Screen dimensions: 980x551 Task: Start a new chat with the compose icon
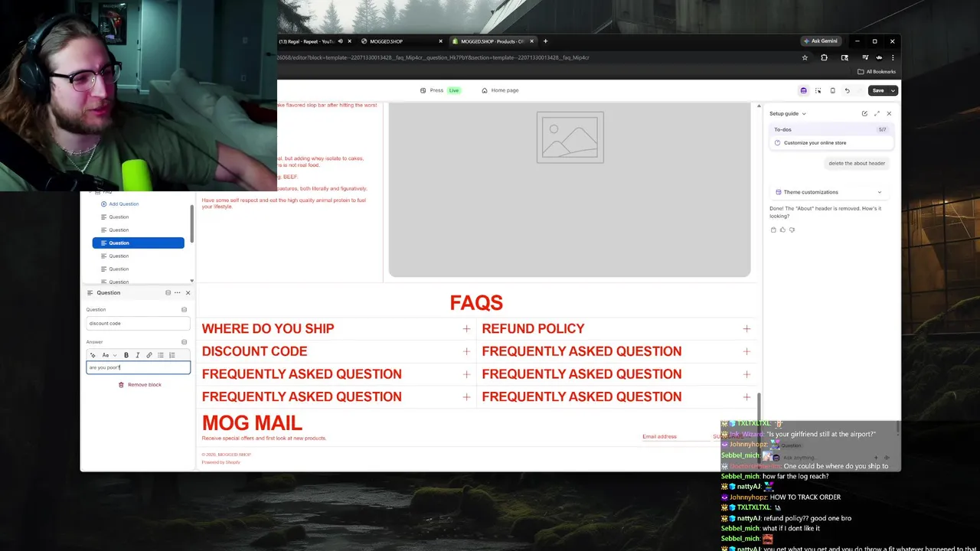(864, 113)
